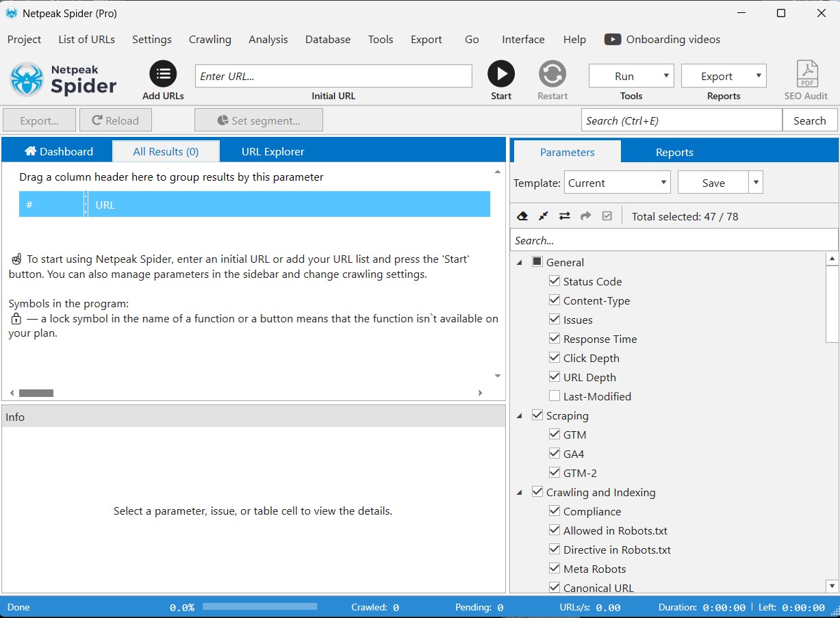Click the Restart circular arrows icon
Image resolution: width=840 pixels, height=618 pixels.
[552, 73]
